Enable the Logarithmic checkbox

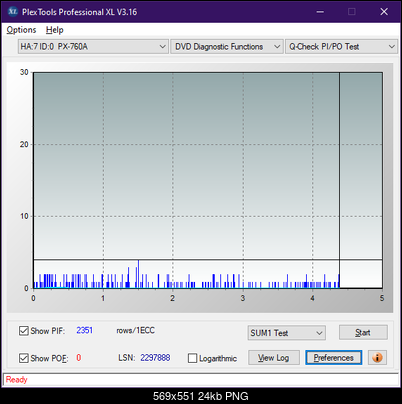tap(192, 358)
